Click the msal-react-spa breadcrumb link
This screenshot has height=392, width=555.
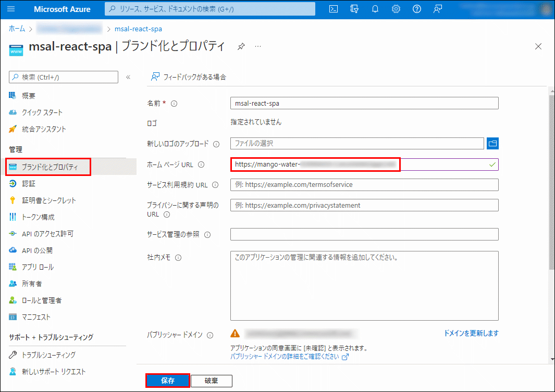[x=139, y=29]
